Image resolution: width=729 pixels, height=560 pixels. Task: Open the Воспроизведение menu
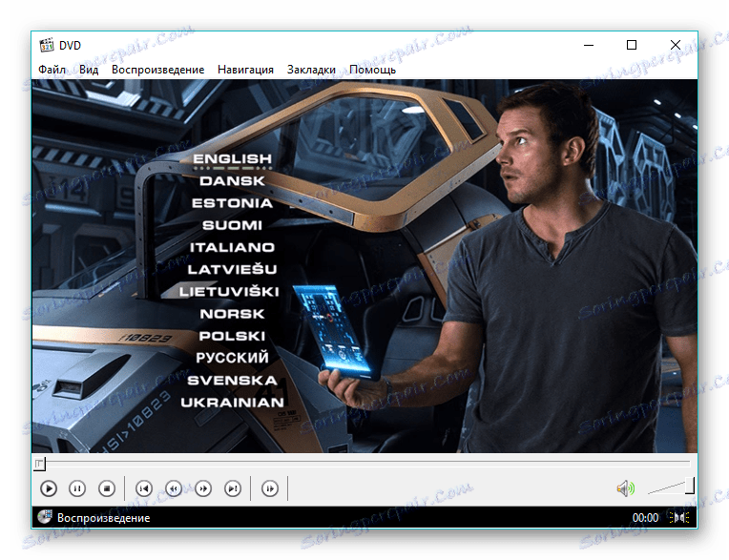click(157, 70)
